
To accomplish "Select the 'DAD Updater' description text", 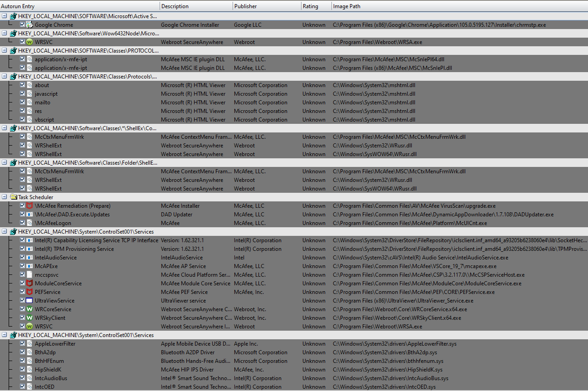I will coord(177,215).
